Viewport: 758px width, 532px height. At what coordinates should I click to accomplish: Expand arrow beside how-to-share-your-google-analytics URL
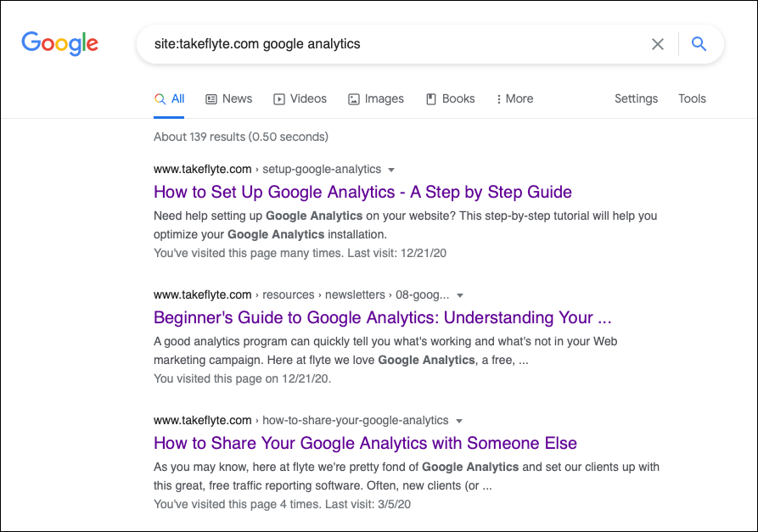458,421
